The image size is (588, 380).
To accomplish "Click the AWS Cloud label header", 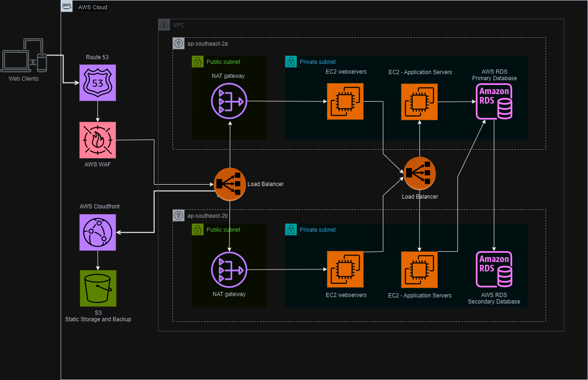I will [92, 7].
